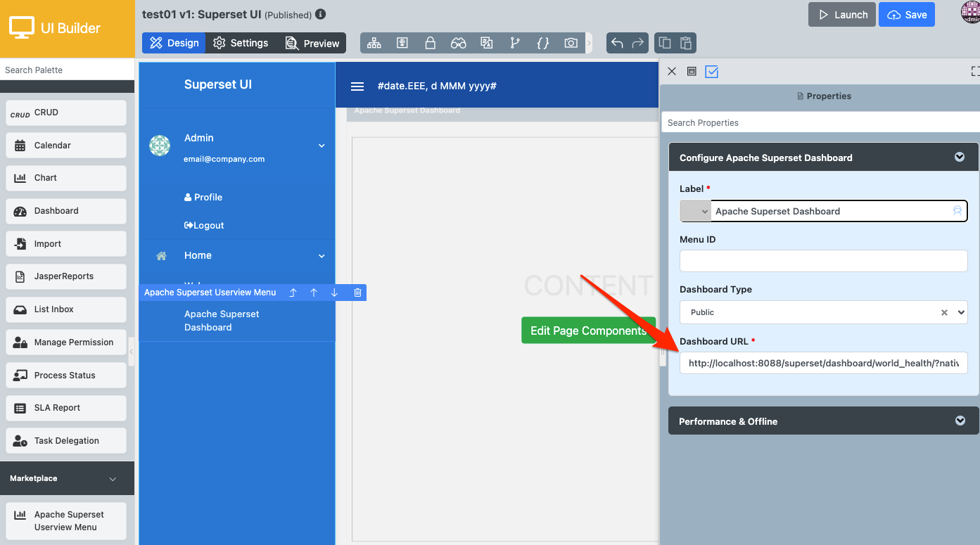Click the paste clipboard icon
This screenshot has height=545, width=980.
[x=686, y=43]
